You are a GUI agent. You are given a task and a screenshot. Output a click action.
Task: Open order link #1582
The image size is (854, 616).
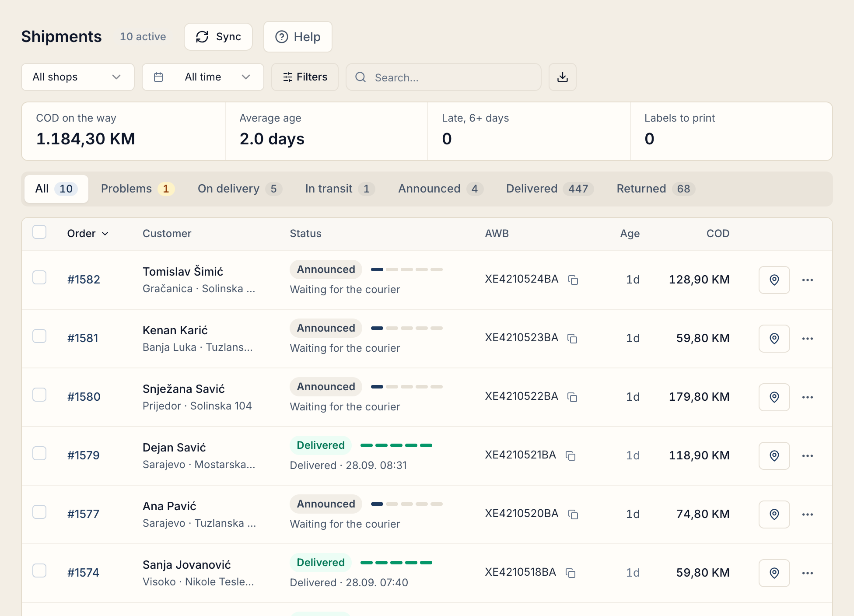pyautogui.click(x=84, y=280)
